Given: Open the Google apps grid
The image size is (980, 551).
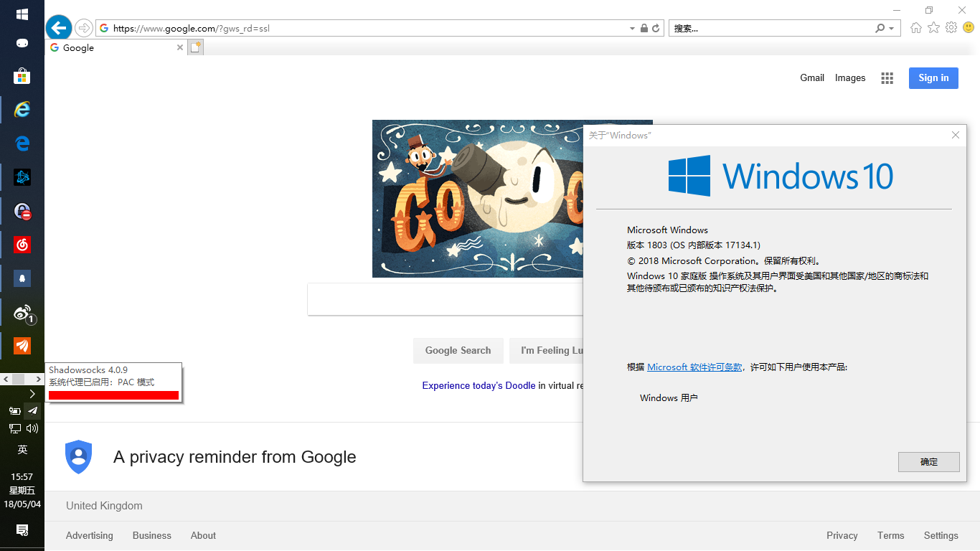Looking at the screenshot, I should pyautogui.click(x=887, y=78).
